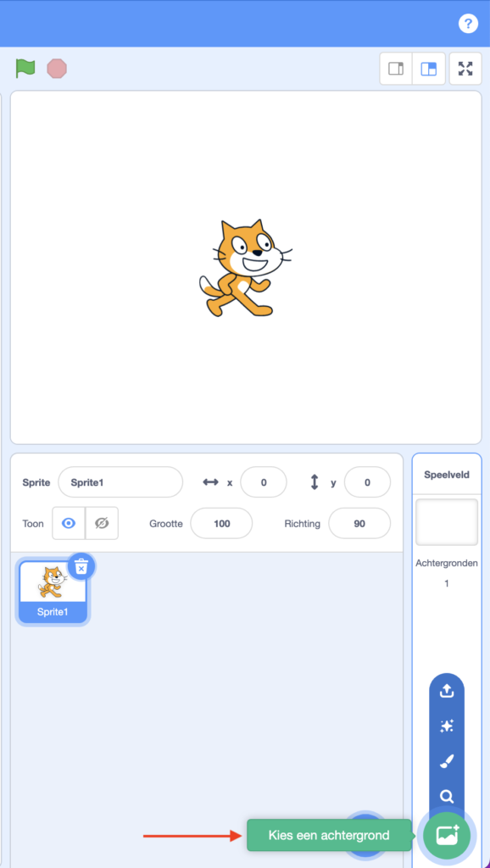Hide the sprite using crossed-eye icon
This screenshot has height=868, width=490.
102,523
